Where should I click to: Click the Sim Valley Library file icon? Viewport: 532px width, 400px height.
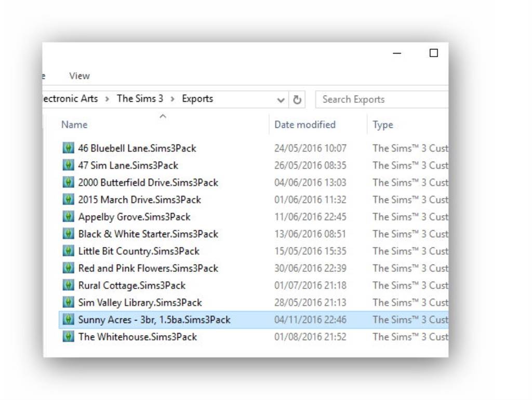point(68,302)
